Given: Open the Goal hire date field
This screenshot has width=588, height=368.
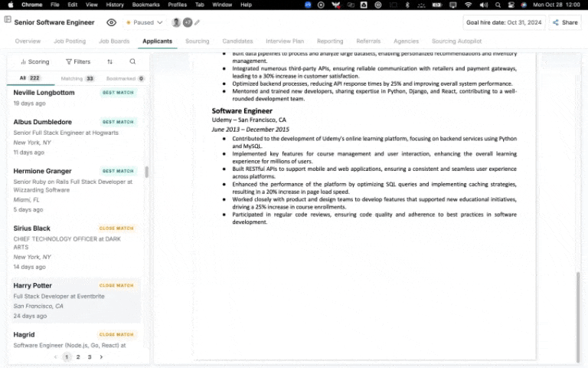Looking at the screenshot, I should (504, 23).
